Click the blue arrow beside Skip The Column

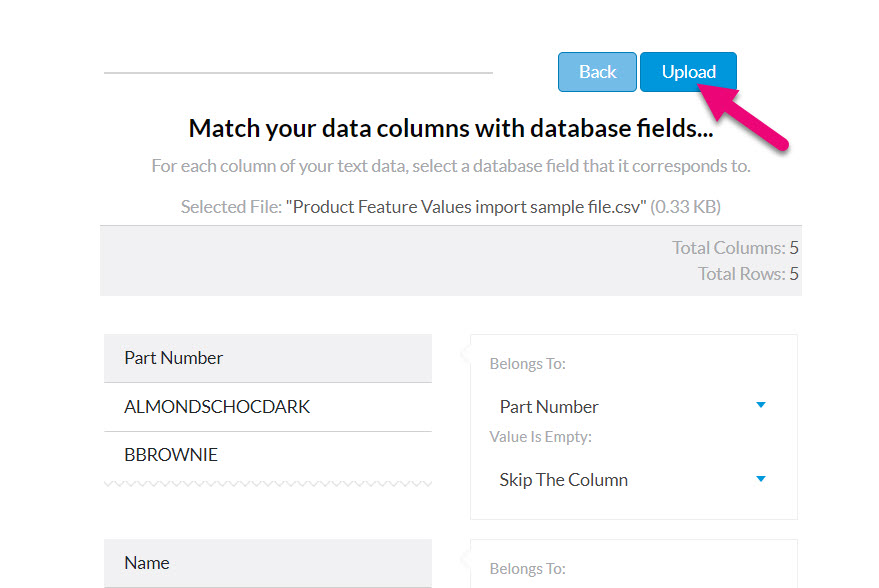[761, 479]
